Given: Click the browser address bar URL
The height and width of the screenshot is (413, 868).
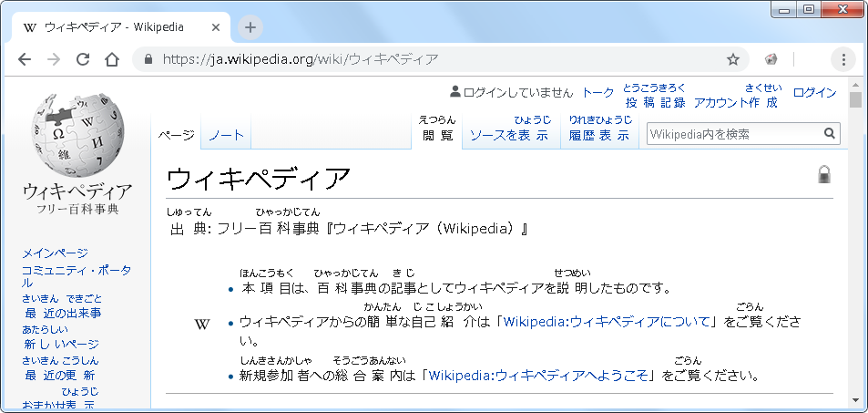Looking at the screenshot, I should pyautogui.click(x=301, y=59).
